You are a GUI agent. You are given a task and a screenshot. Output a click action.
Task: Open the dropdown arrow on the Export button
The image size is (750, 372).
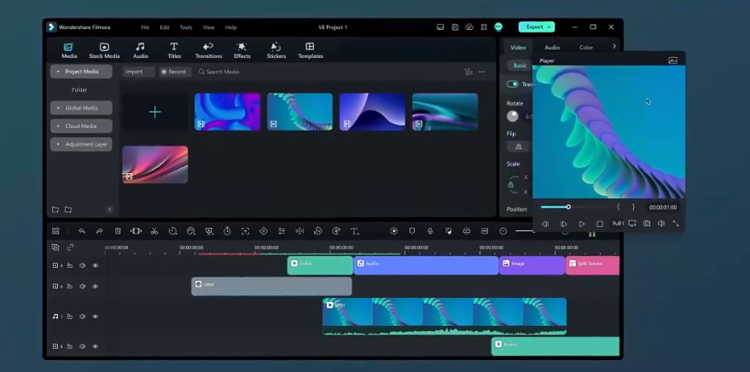pos(549,27)
